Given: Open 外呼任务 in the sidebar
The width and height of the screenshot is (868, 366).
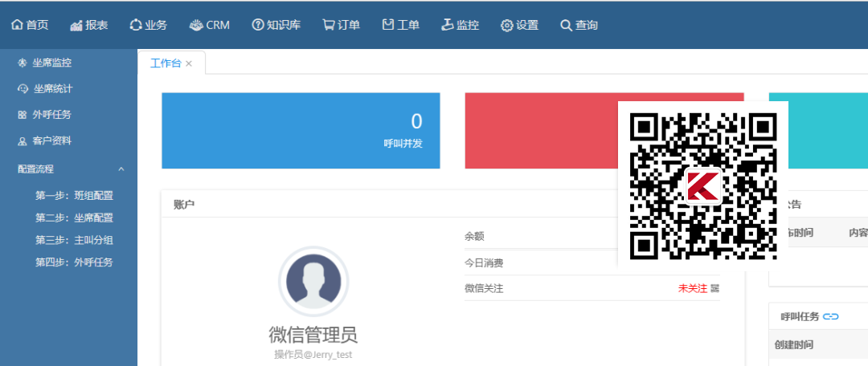Looking at the screenshot, I should [52, 115].
